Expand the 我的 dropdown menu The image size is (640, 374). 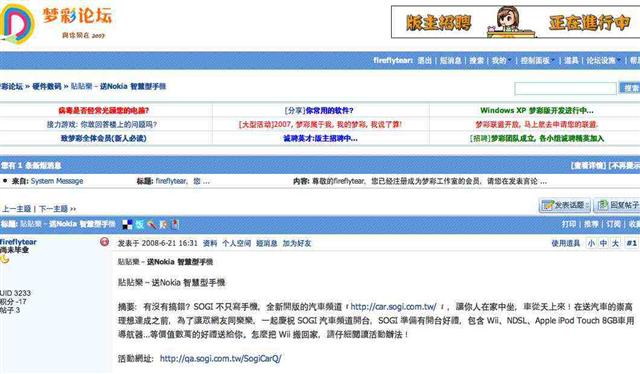tap(501, 60)
